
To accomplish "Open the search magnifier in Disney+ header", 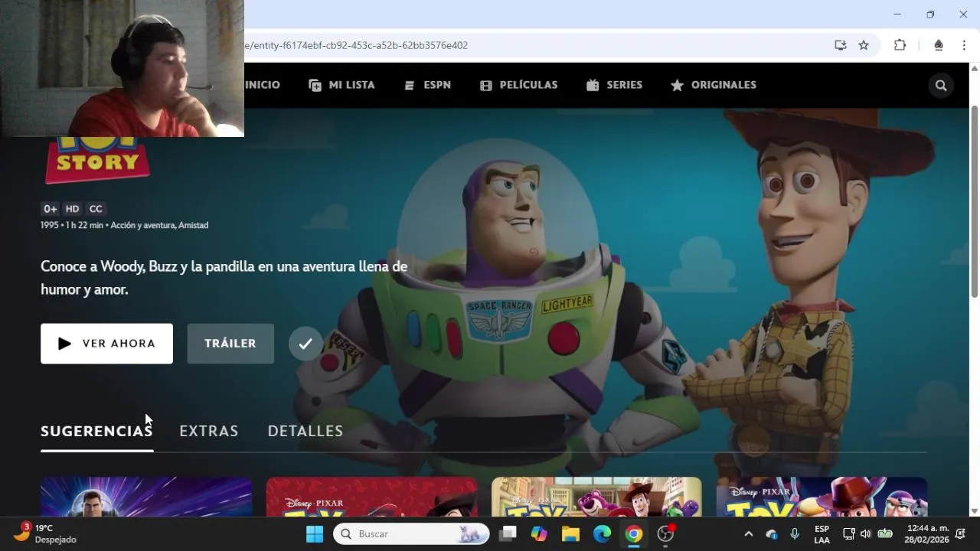I will tap(941, 86).
